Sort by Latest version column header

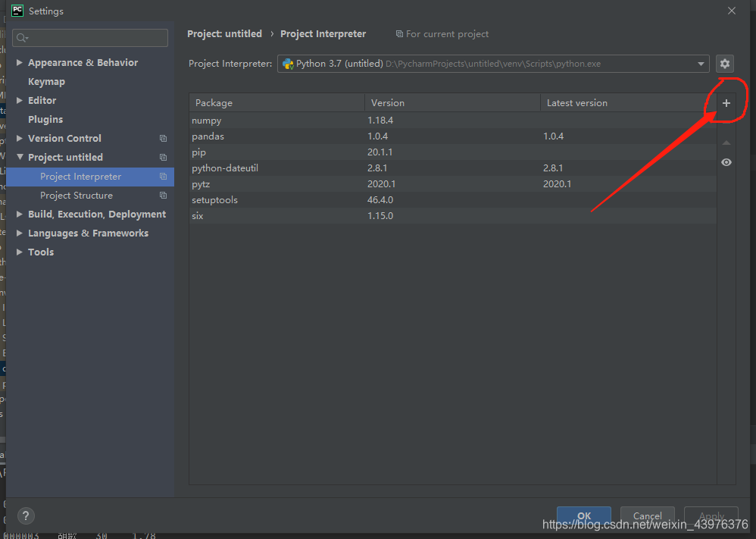[628, 103]
